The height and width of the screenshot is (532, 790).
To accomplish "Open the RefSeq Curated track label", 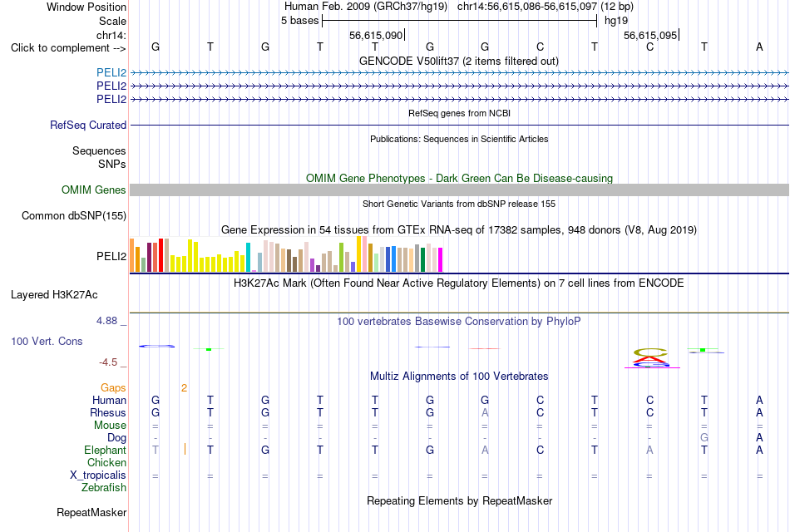I will pos(88,125).
